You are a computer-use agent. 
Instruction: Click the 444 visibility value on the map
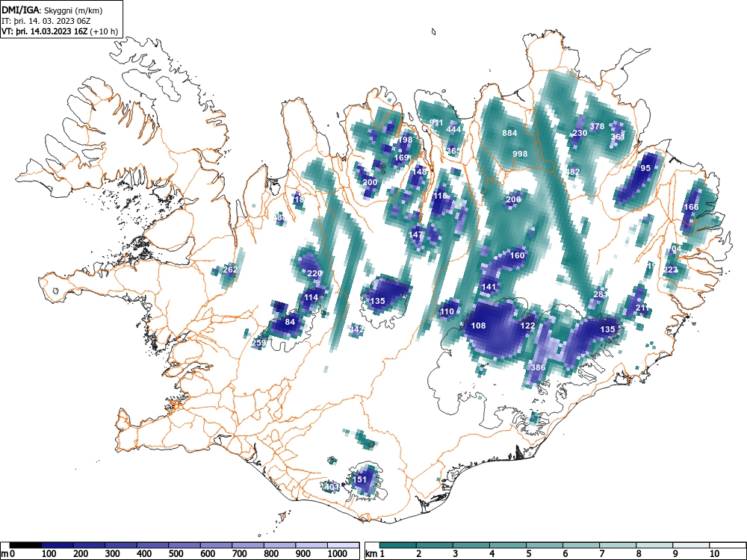(453, 129)
